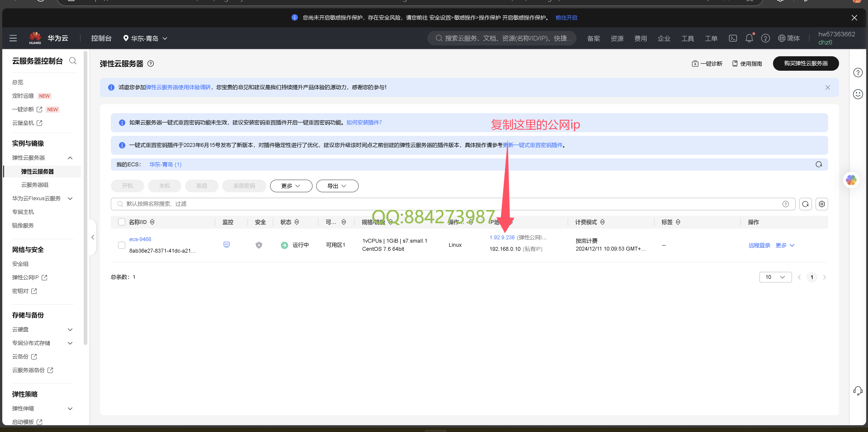
Task: Click 购买弹性云服务器 button
Action: click(x=806, y=63)
